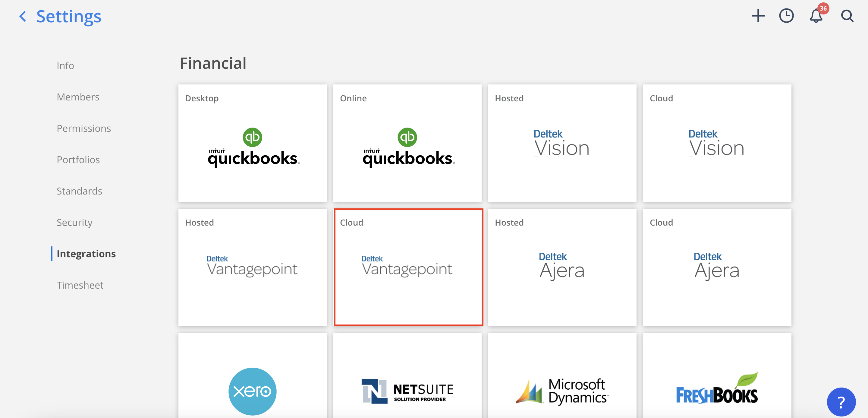Choose the Microsoft Dynamics tile
The width and height of the screenshot is (868, 418).
click(562, 391)
